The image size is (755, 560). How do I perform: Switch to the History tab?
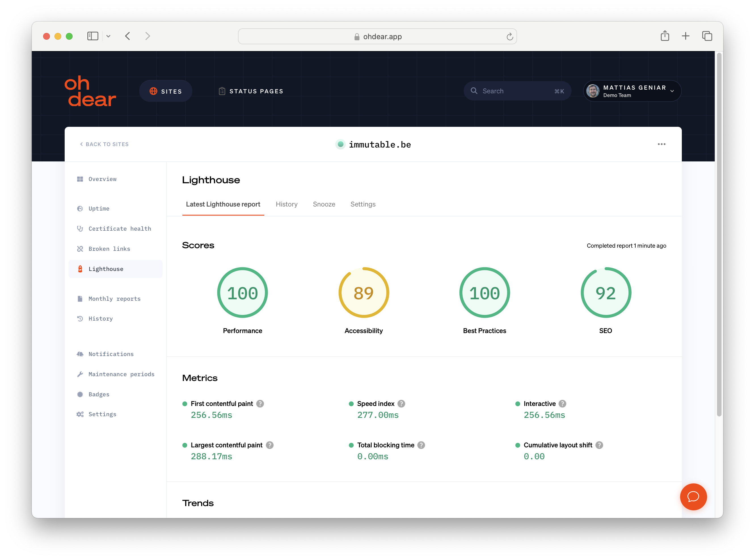point(286,204)
